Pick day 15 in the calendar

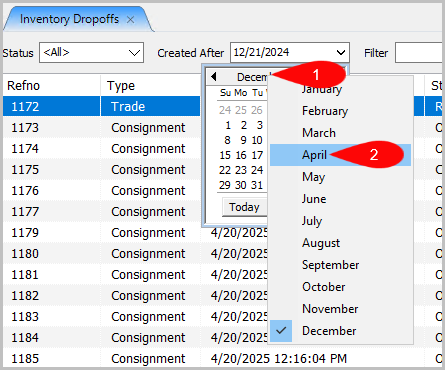[225, 155]
